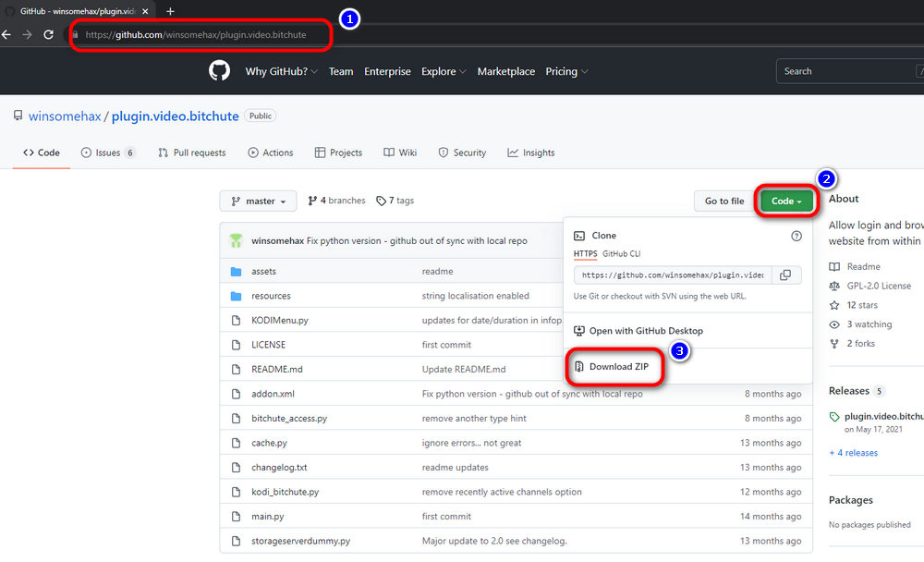Open the master branch selector
This screenshot has width=924, height=562.
click(x=258, y=202)
